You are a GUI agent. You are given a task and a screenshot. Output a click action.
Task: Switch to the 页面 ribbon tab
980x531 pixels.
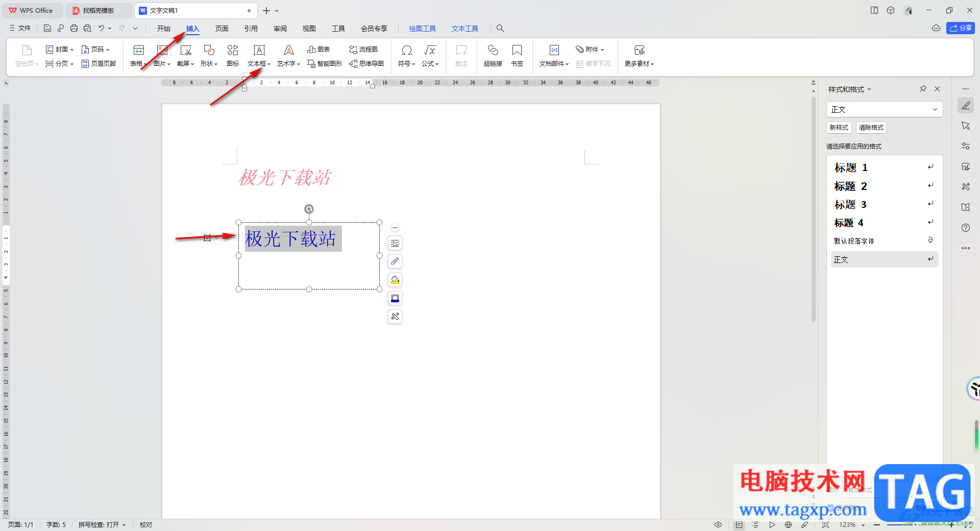tap(222, 29)
